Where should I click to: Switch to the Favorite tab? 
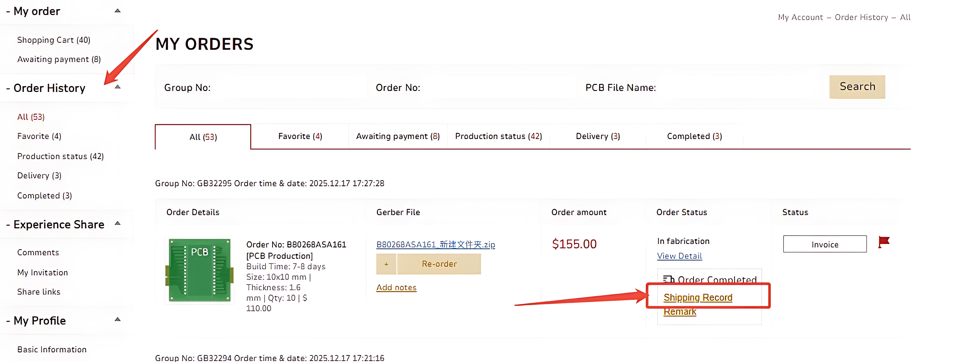[x=300, y=136]
